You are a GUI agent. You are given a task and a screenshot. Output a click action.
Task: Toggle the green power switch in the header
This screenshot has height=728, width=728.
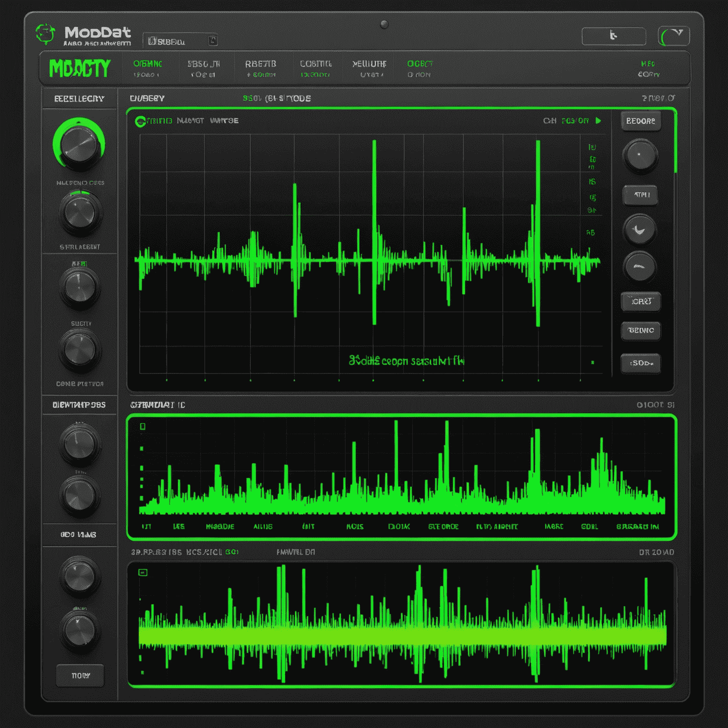(673, 36)
